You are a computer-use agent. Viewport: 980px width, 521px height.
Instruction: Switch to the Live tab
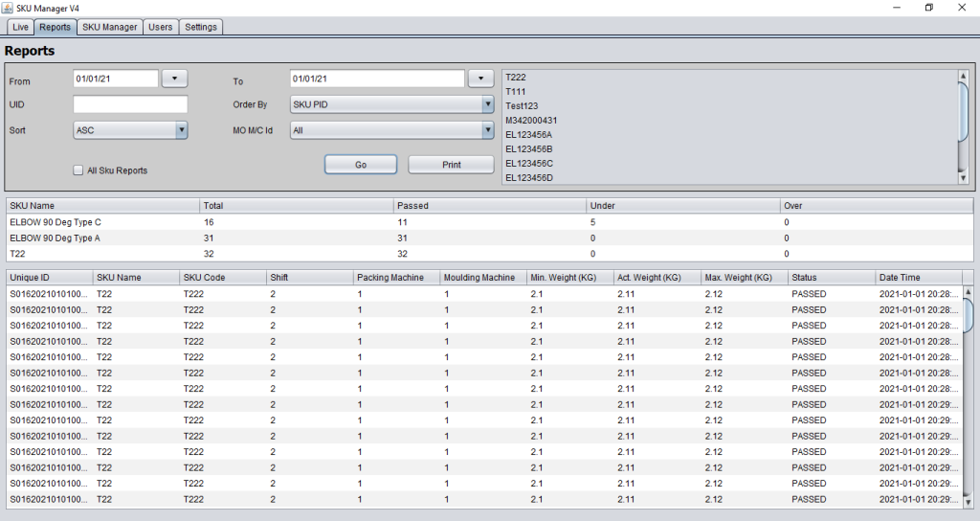click(x=20, y=27)
